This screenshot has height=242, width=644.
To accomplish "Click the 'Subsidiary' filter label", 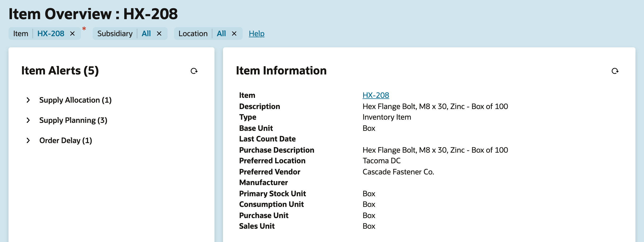I will [x=115, y=34].
